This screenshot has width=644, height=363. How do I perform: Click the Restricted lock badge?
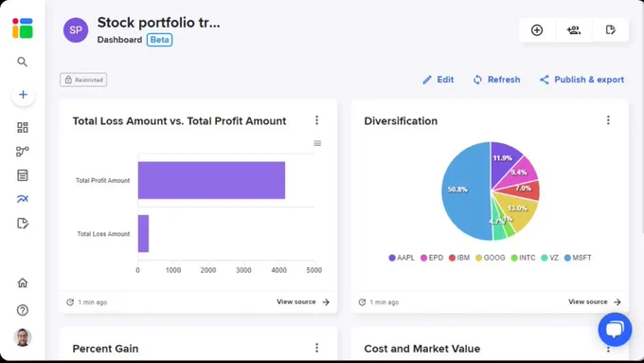tap(83, 80)
